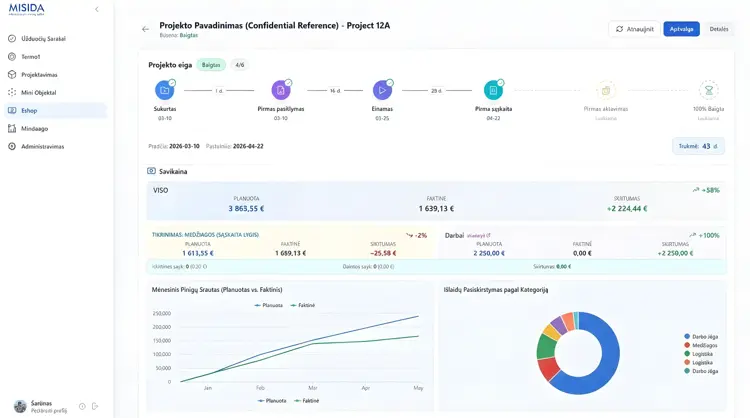
Task: Click the info icon near the user name
Action: [82, 406]
